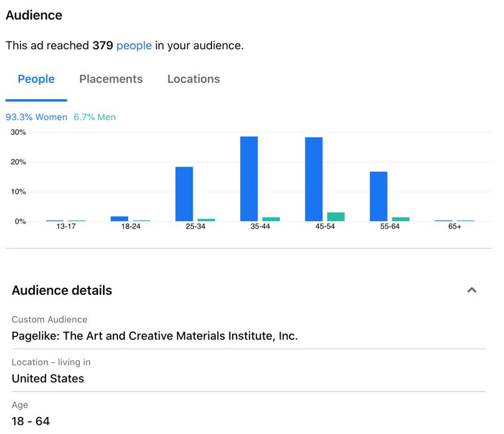Select the 45-54 age axis label
The width and height of the screenshot is (504, 434).
(x=325, y=227)
